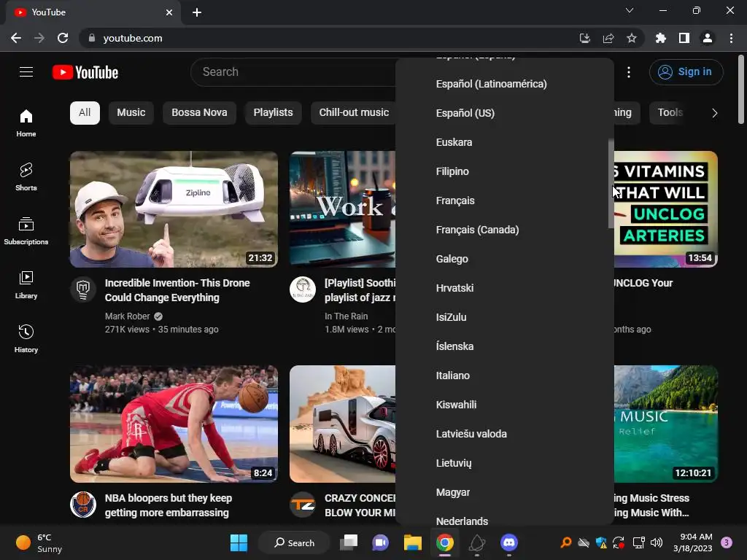Select the All filter chip
The image size is (747, 560).
click(x=85, y=113)
